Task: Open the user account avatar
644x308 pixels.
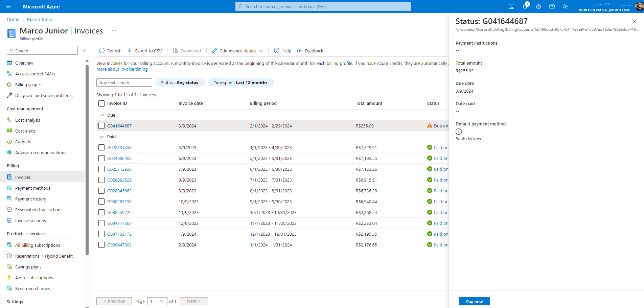Action: pyautogui.click(x=639, y=6)
